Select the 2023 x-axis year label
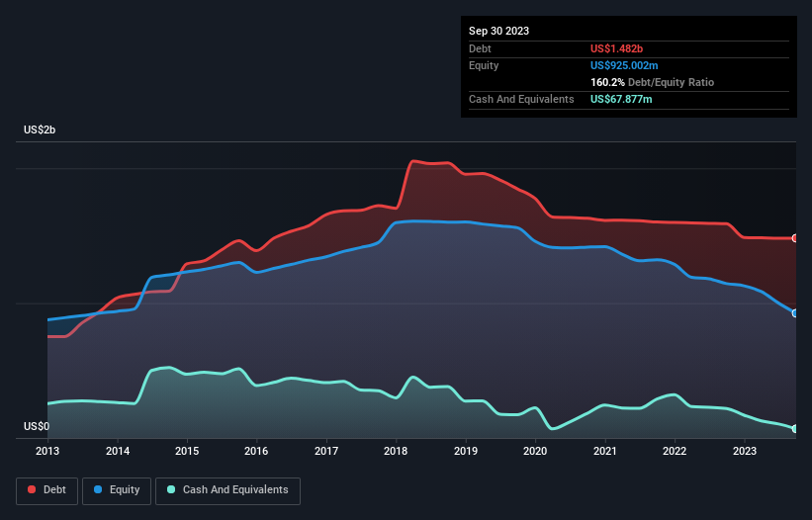This screenshot has width=812, height=520. click(744, 452)
